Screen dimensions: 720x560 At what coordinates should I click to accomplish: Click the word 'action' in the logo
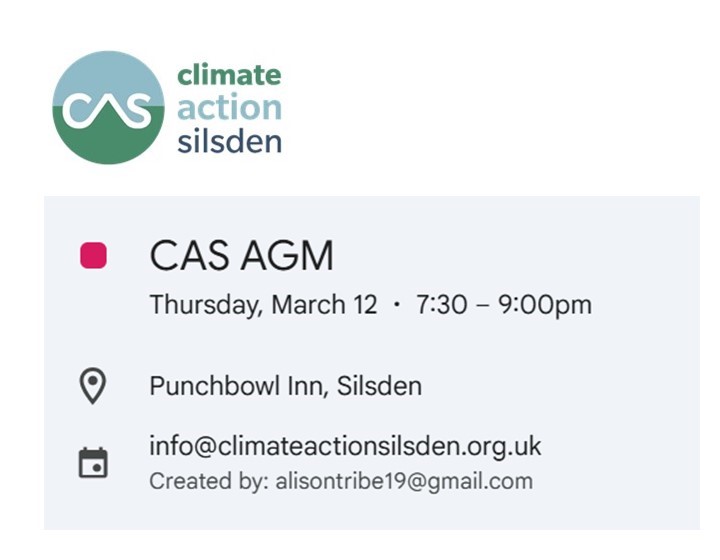tap(229, 107)
